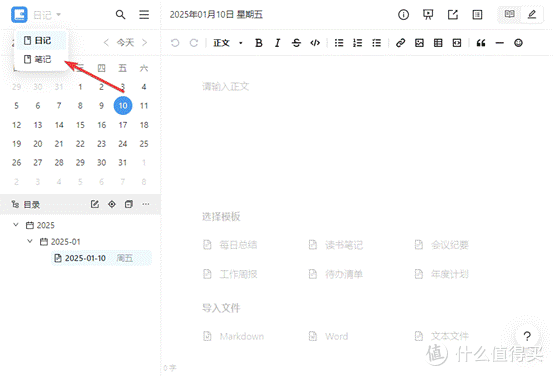This screenshot has width=553, height=376.
Task: Insert an image
Action: coord(419,43)
